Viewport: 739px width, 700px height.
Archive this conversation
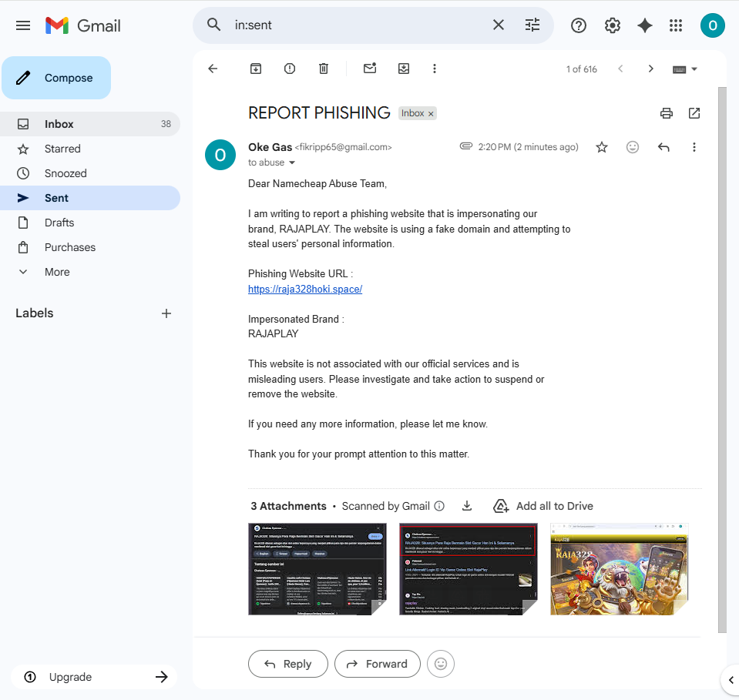point(255,69)
